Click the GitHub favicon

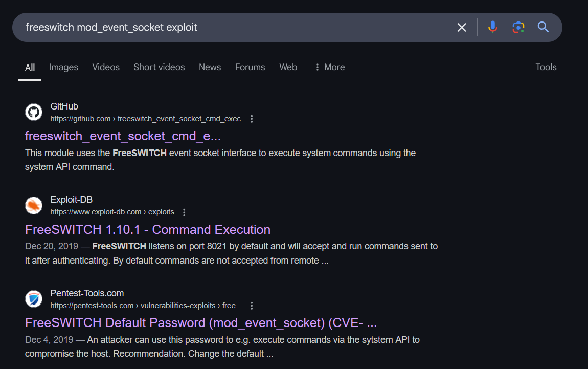[x=34, y=112]
